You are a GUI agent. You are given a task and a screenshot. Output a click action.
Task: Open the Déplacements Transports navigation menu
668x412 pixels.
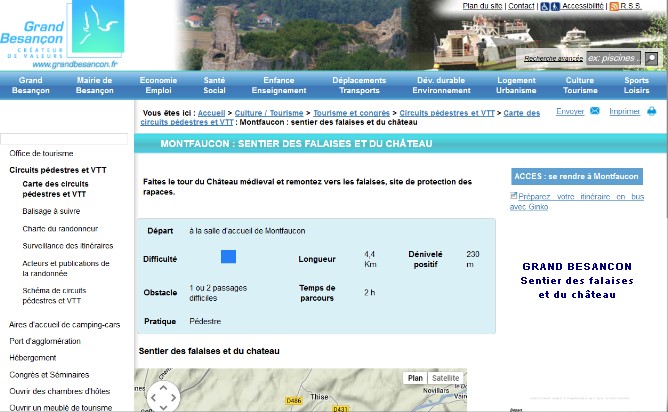[x=358, y=84]
